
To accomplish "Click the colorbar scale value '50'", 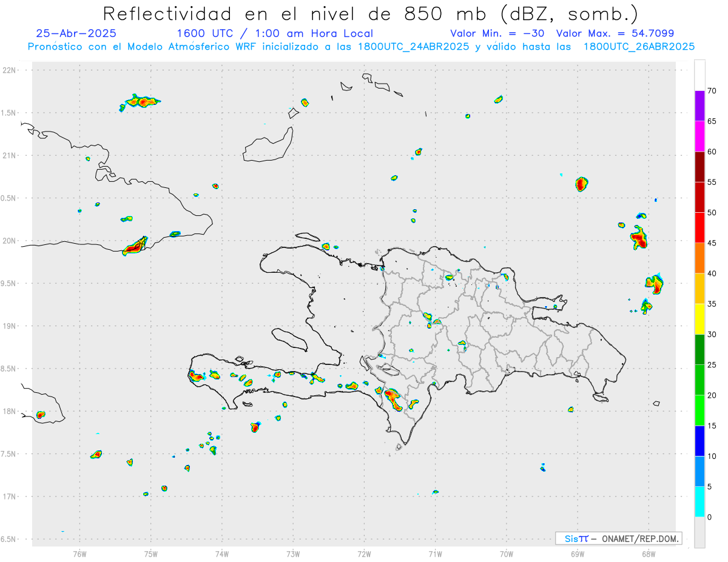I will click(x=712, y=213).
